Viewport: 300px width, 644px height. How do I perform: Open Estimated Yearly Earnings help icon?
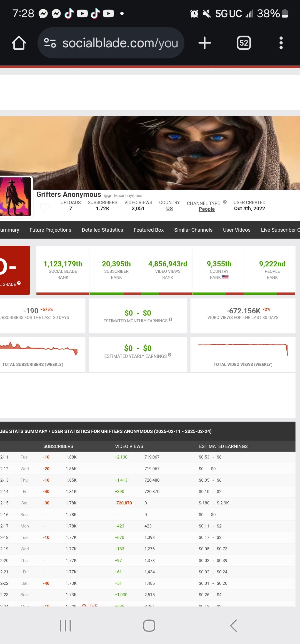pyautogui.click(x=170, y=355)
